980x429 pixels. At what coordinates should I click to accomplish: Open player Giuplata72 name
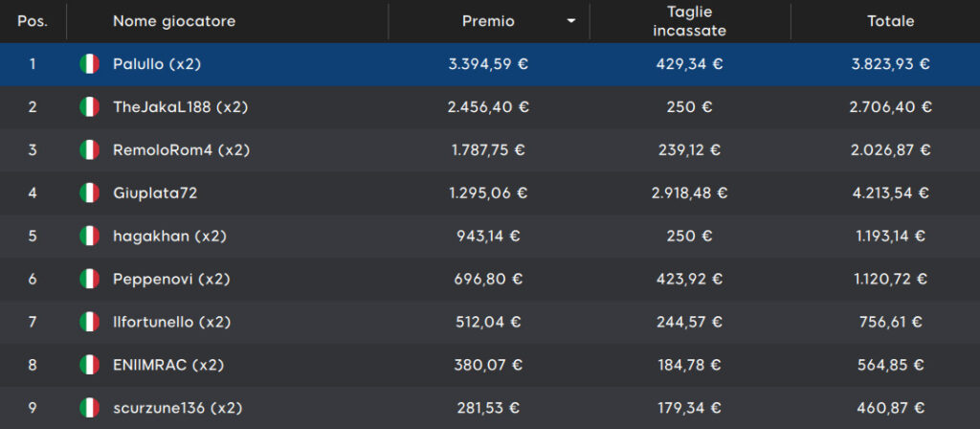(155, 193)
